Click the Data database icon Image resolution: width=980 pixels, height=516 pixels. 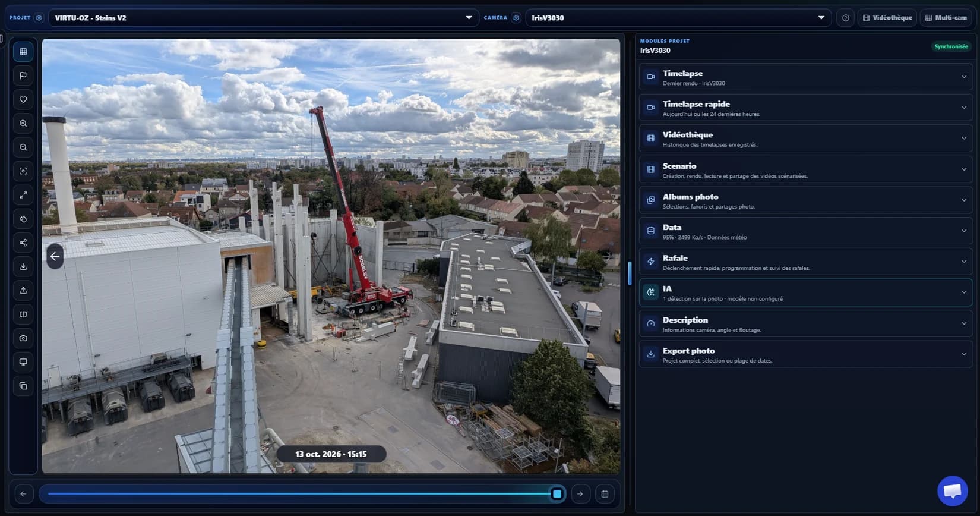point(651,231)
